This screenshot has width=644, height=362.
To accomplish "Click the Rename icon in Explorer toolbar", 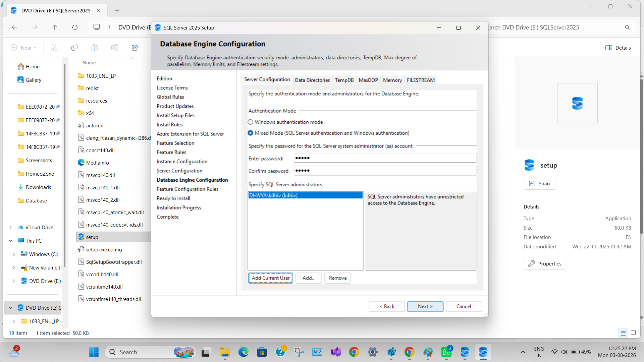I will [115, 48].
